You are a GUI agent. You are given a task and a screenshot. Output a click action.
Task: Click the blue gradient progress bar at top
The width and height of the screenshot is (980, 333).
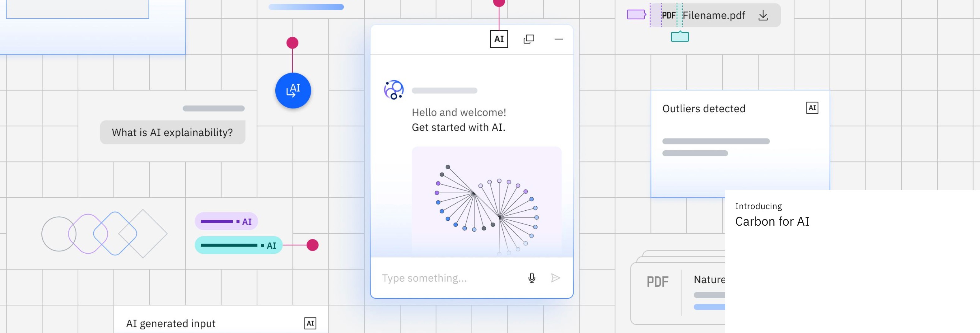[306, 7]
